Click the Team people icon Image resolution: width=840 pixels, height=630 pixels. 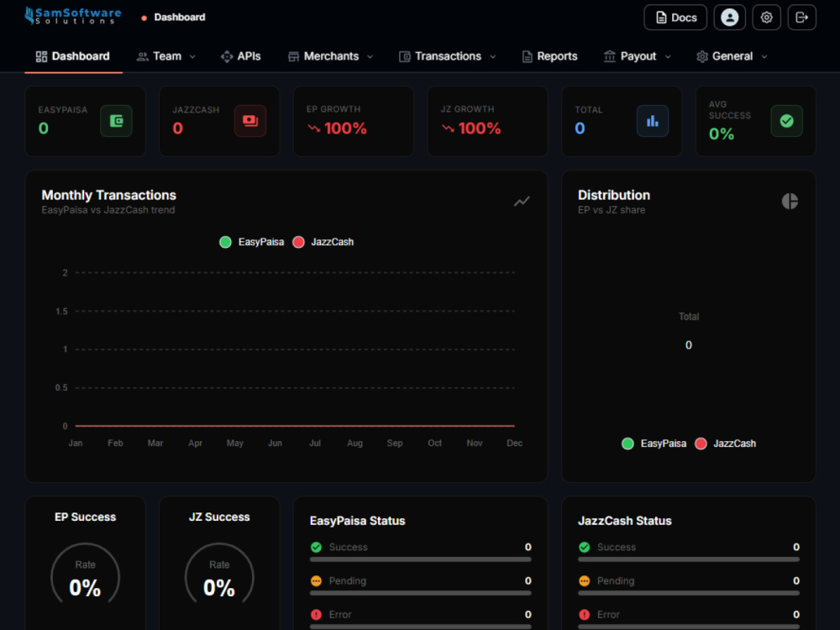coord(143,56)
